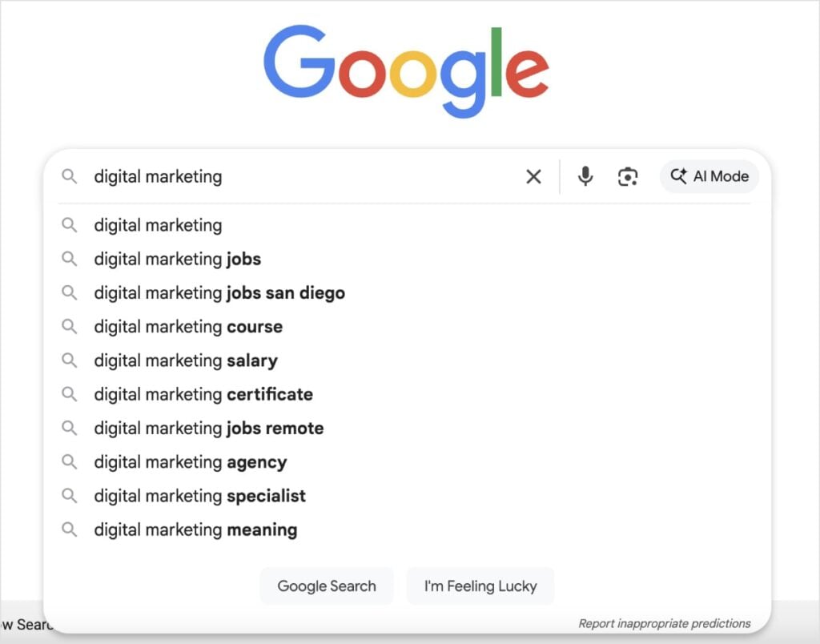Click the X to clear the search query
Viewport: 820px width, 644px height.
point(533,176)
